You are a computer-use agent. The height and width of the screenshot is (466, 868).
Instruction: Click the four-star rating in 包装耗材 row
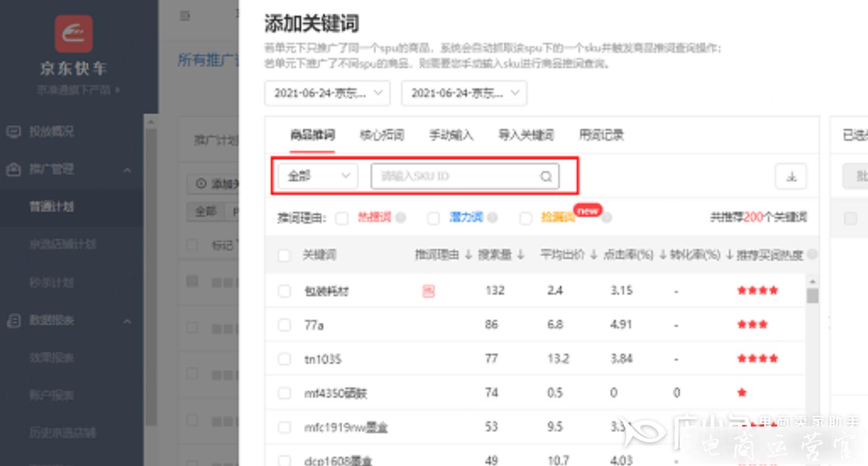(758, 290)
